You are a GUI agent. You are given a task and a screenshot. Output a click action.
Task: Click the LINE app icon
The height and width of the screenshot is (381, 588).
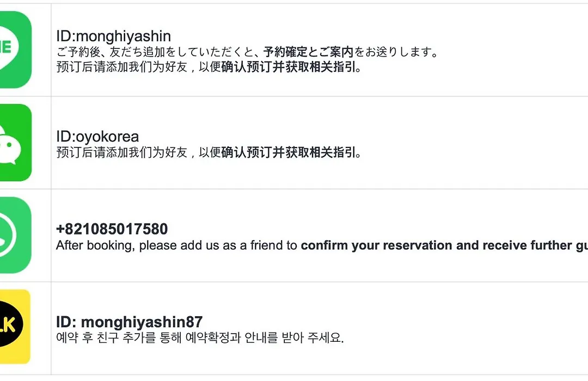15,50
